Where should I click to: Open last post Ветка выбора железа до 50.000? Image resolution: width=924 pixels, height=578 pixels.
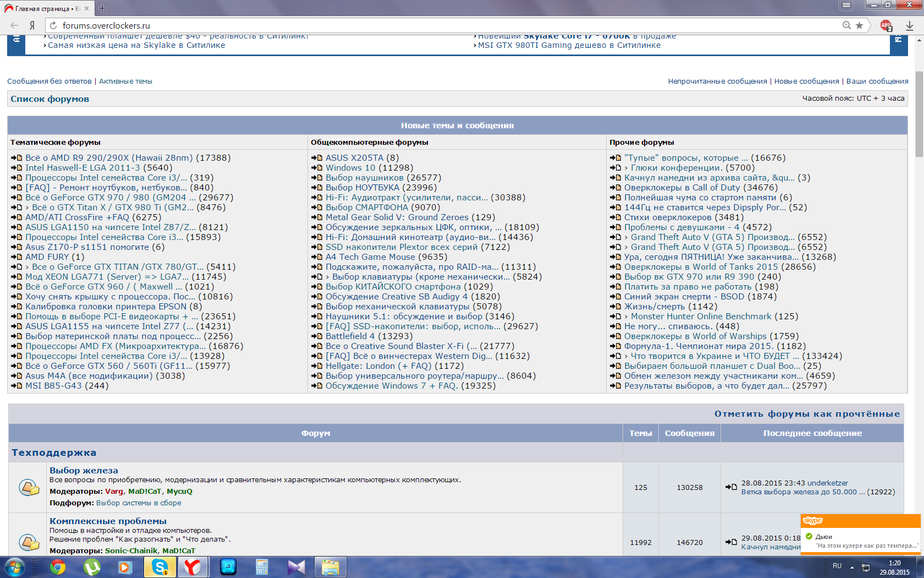click(x=803, y=492)
